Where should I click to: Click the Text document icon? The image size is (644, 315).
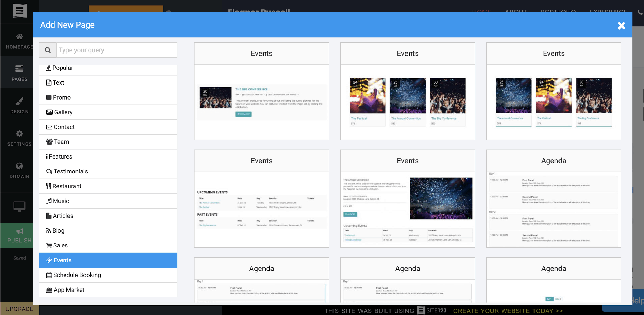tap(49, 82)
